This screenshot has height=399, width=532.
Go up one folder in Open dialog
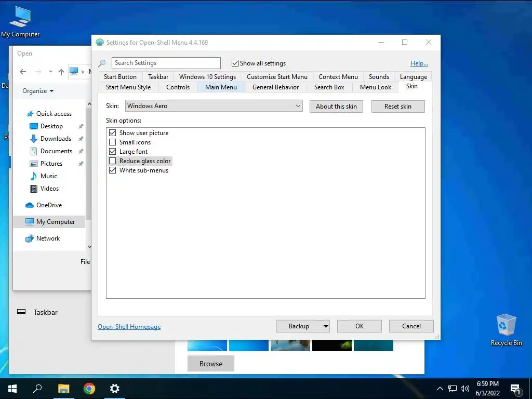[x=61, y=72]
